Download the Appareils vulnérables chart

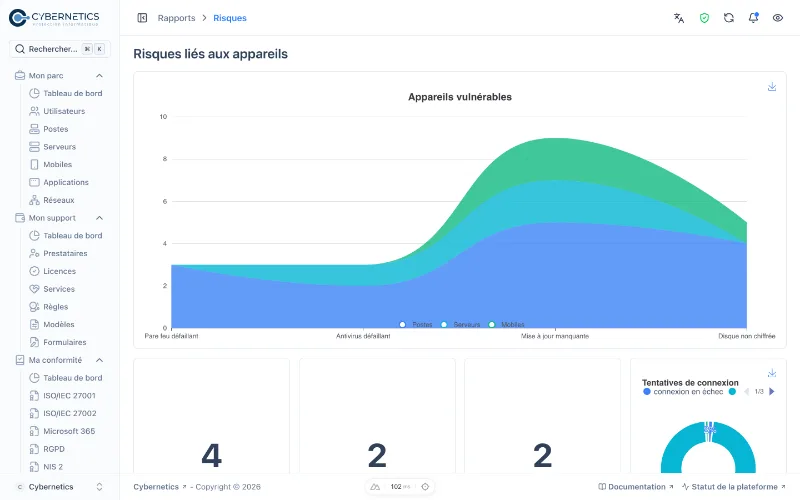[772, 87]
